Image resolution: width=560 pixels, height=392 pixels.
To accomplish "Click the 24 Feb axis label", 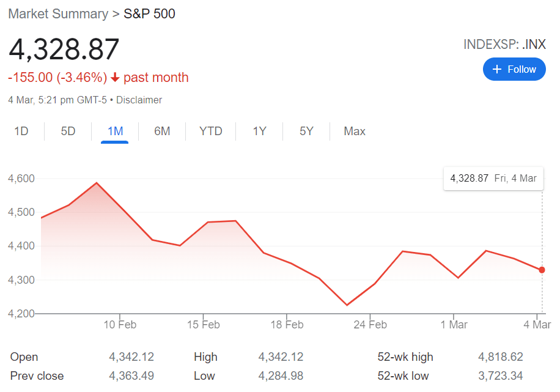I will (x=370, y=325).
